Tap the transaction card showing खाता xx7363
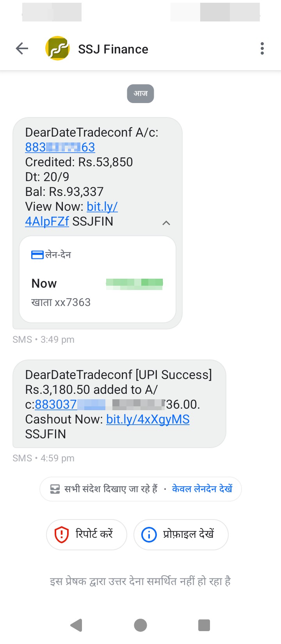This screenshot has height=644, width=281. click(98, 279)
